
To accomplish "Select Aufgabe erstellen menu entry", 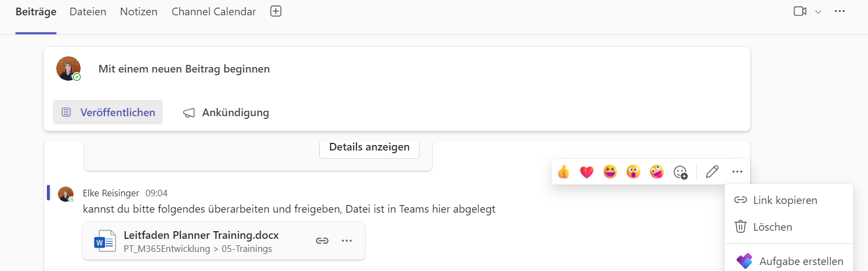I will pyautogui.click(x=788, y=261).
